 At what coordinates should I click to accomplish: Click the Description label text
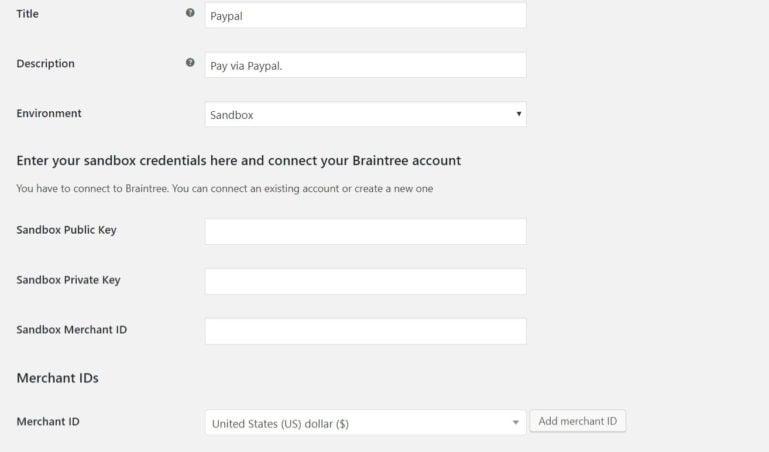pyautogui.click(x=46, y=64)
